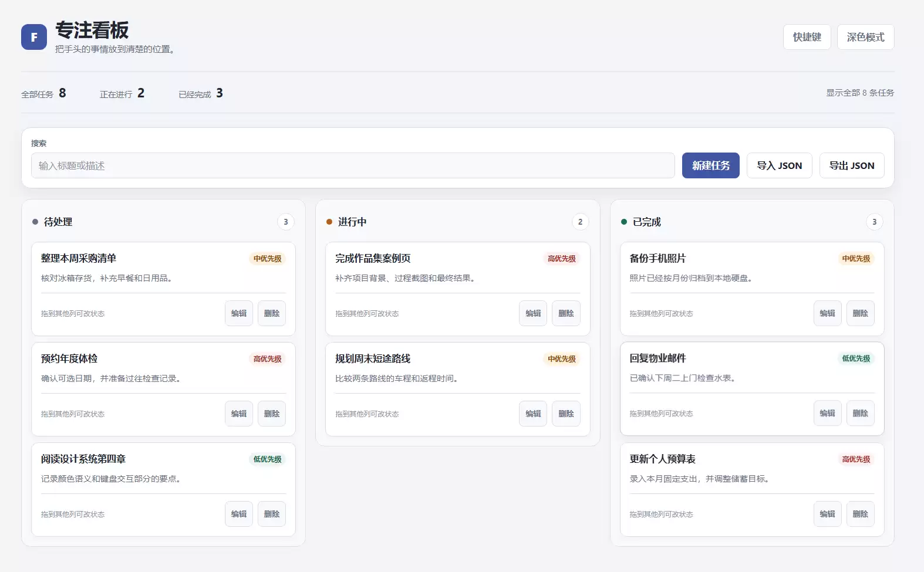Click the 专注看板 page title
This screenshot has height=572, width=924.
(x=92, y=30)
